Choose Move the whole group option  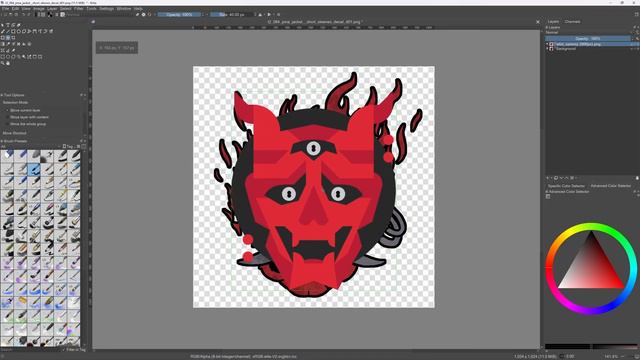27,124
